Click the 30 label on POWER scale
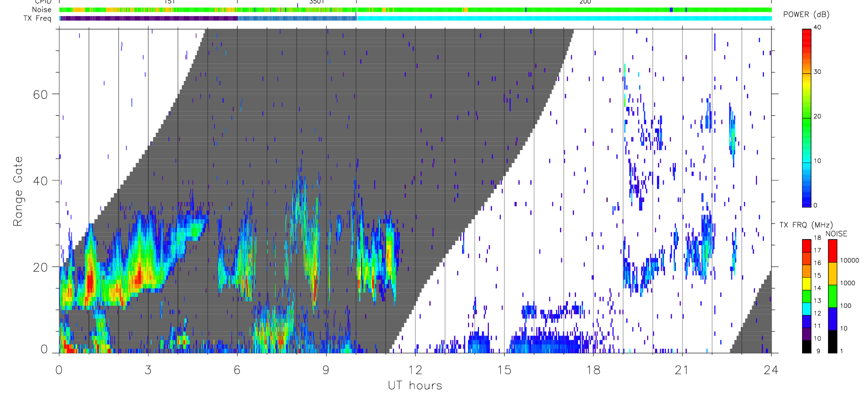The width and height of the screenshot is (868, 400). coord(817,72)
